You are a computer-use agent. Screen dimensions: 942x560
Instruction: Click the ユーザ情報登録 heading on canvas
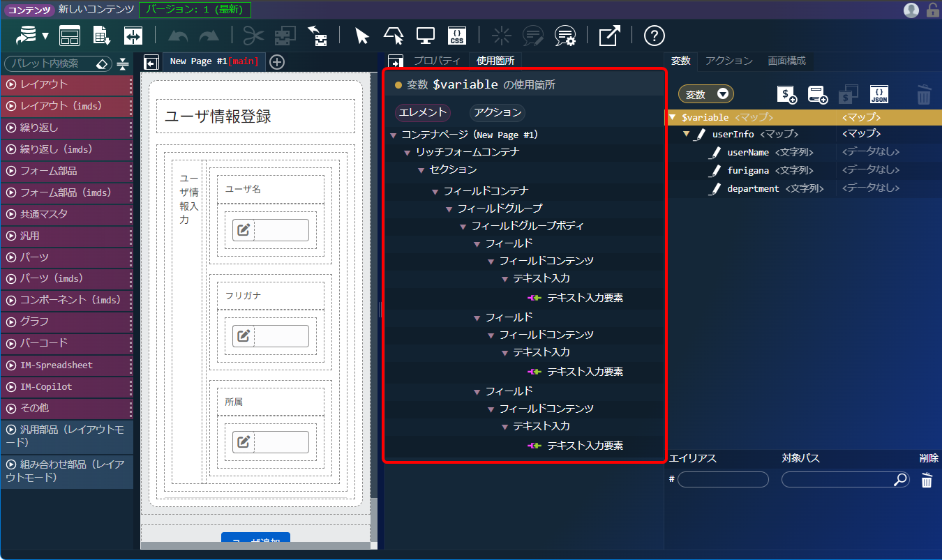[x=218, y=116]
